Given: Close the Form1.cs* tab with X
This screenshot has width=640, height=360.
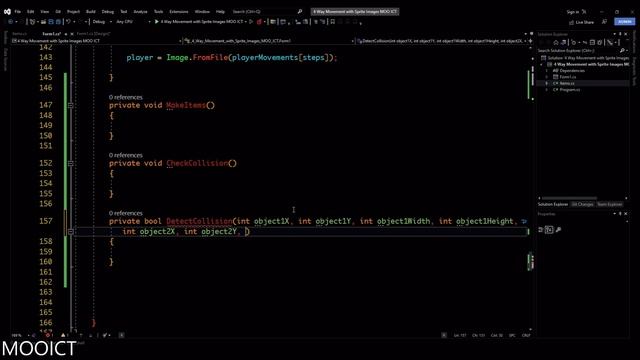Looking at the screenshot, I should 72,34.
